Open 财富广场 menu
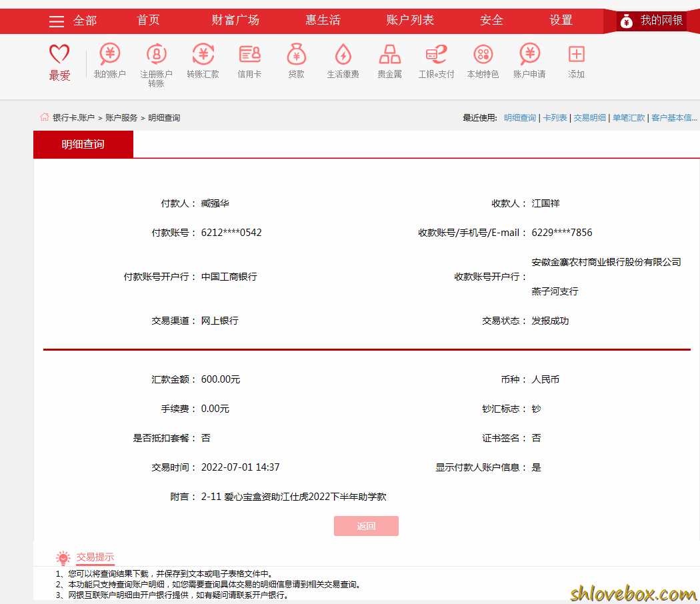The height and width of the screenshot is (604, 700). (235, 20)
